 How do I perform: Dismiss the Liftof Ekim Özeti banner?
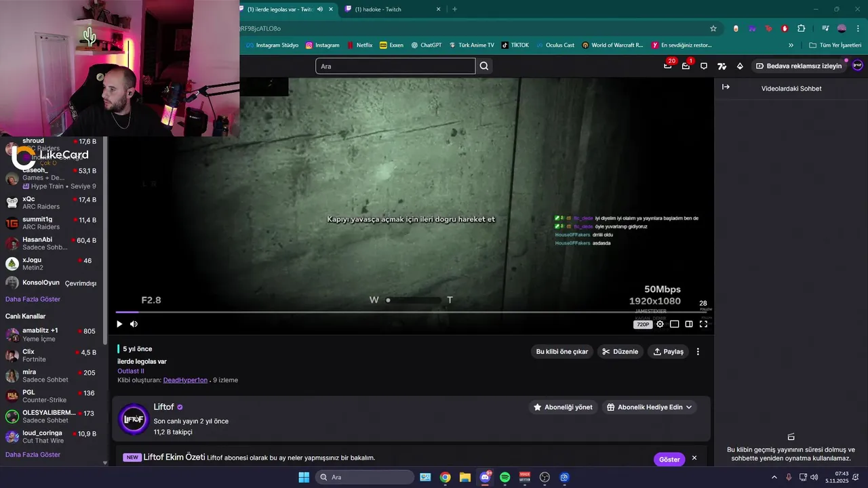(x=694, y=458)
